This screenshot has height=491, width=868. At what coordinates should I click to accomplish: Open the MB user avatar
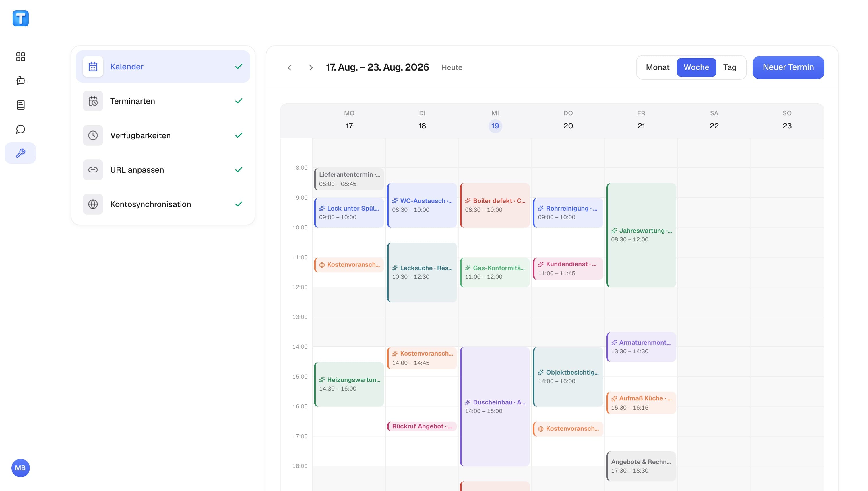[x=21, y=468]
